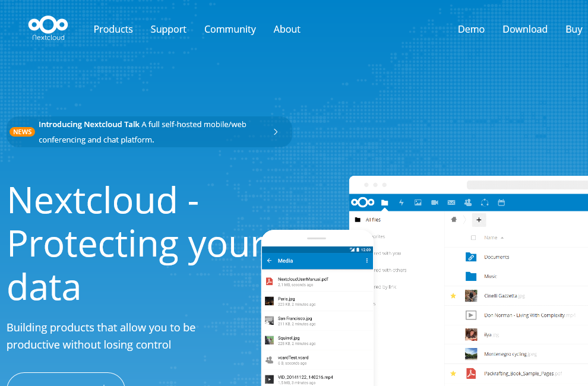Toggle favorite star on Cinelli Gazzetta
The width and height of the screenshot is (588, 386).
453,296
